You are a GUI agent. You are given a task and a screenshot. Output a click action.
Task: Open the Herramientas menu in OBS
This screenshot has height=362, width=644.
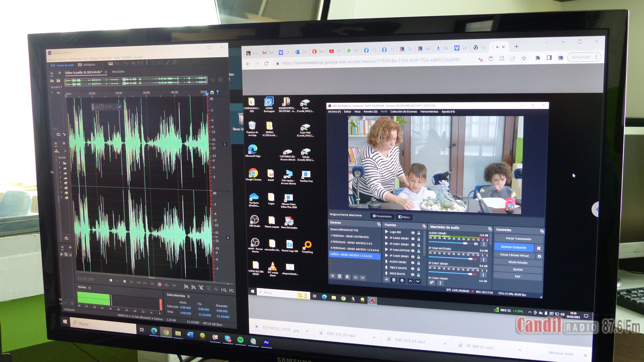[x=429, y=112]
